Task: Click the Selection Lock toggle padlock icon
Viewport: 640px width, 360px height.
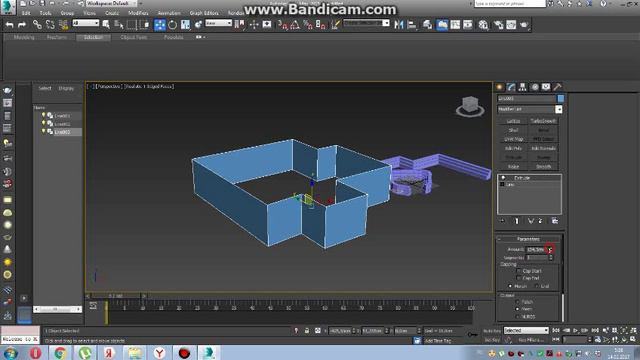Action: 307,331
